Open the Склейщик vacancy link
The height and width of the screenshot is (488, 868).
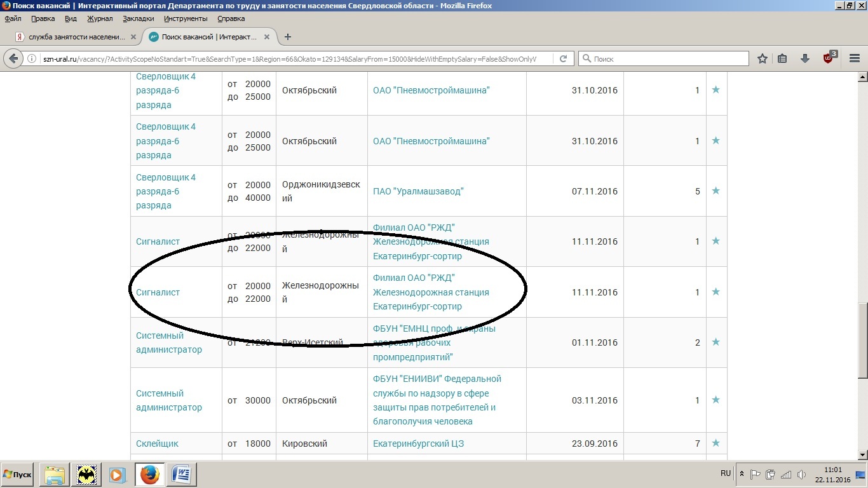click(157, 444)
